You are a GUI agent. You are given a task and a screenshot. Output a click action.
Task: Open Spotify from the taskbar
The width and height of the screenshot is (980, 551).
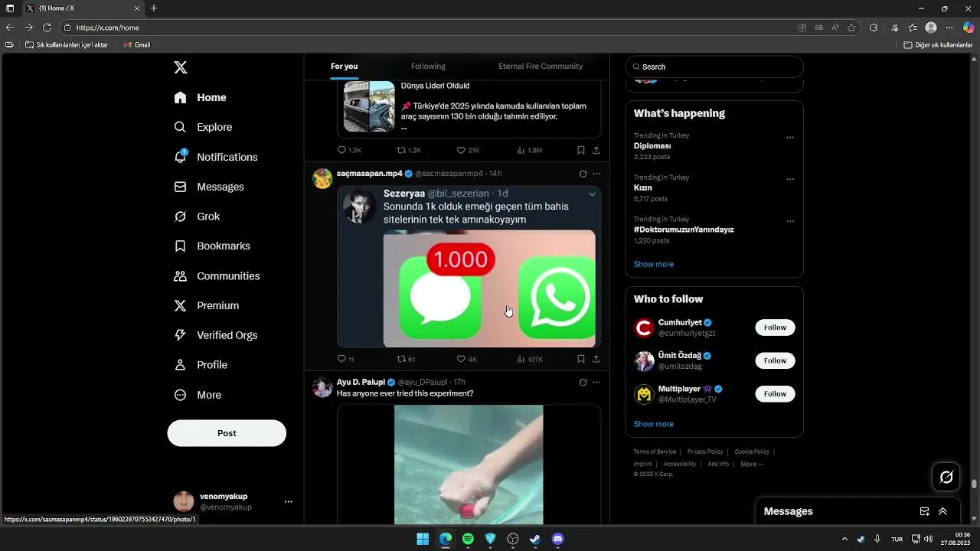click(468, 539)
